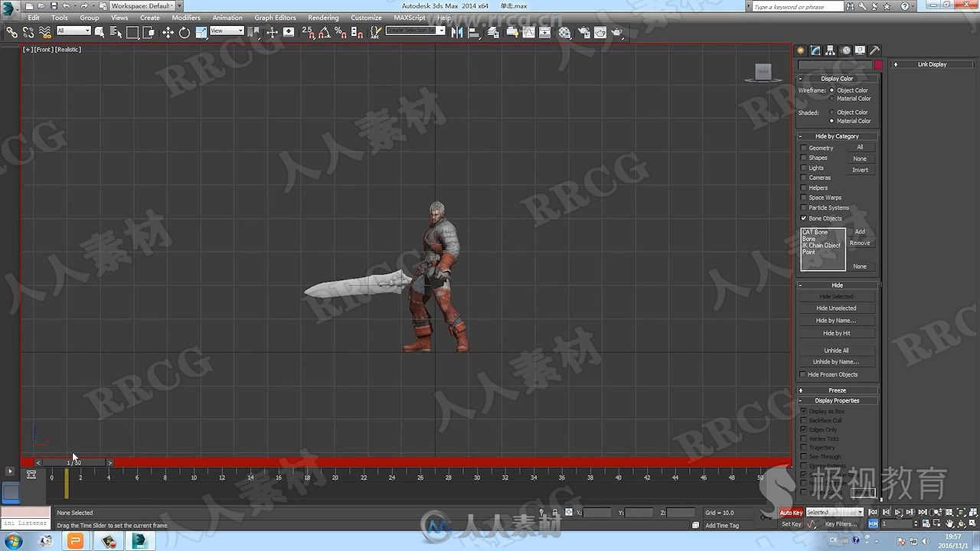The width and height of the screenshot is (980, 551).
Task: Open the selection filter All dropdown
Action: [x=73, y=31]
